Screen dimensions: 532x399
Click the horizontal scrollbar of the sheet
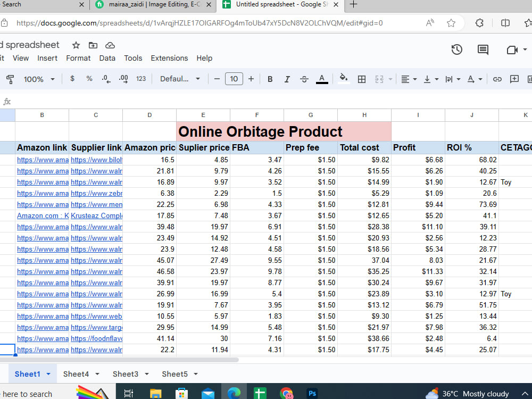[x=119, y=360]
